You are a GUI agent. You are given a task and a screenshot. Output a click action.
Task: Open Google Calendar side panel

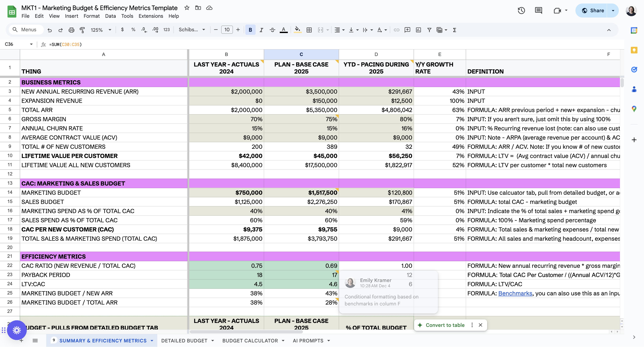[x=634, y=30]
